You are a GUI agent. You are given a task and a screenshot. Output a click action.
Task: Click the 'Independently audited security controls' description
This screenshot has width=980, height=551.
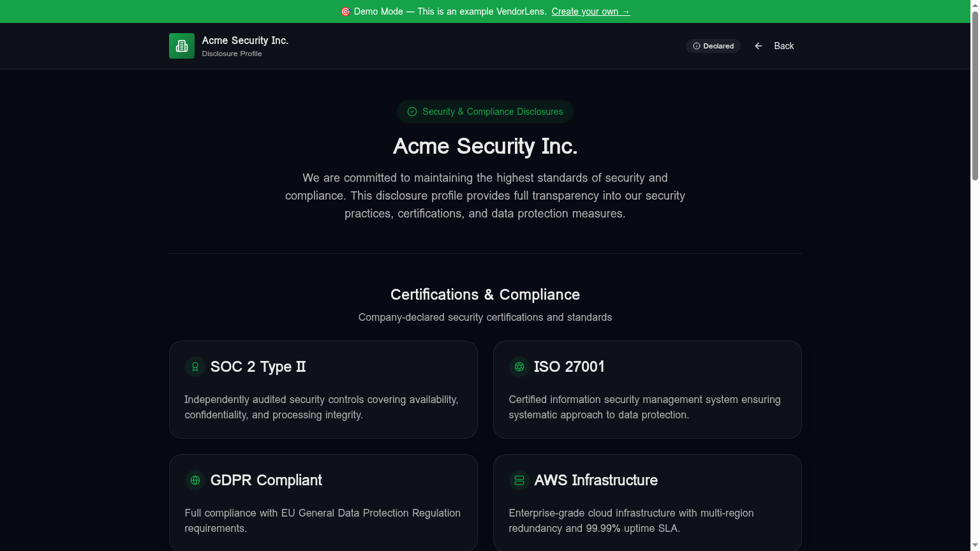point(322,407)
